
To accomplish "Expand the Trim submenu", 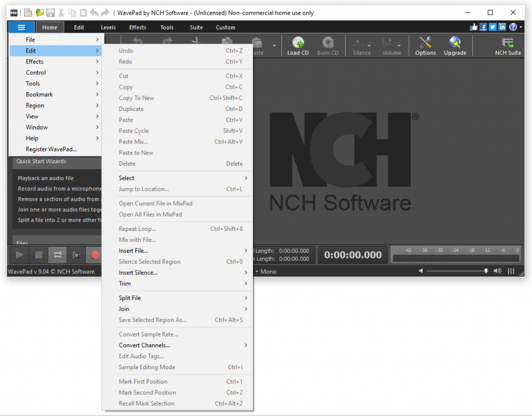I will (x=178, y=283).
